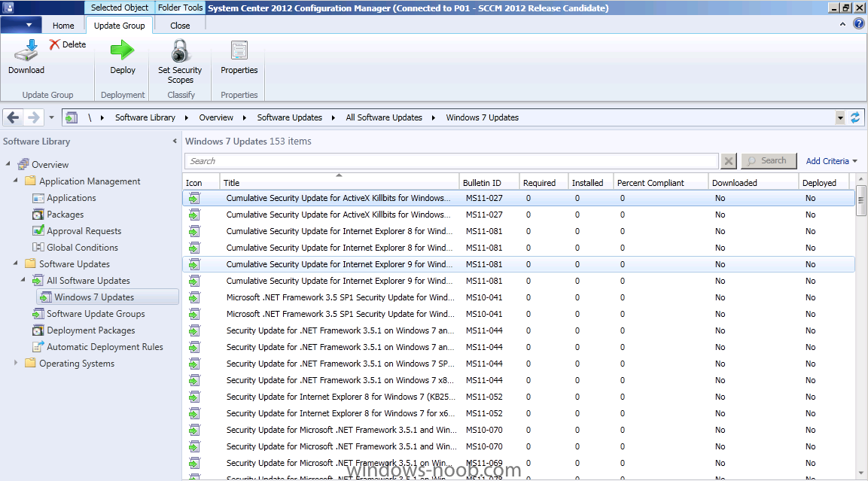Click the Selected Object contextual tab
The height and width of the screenshot is (481, 868).
(x=120, y=8)
